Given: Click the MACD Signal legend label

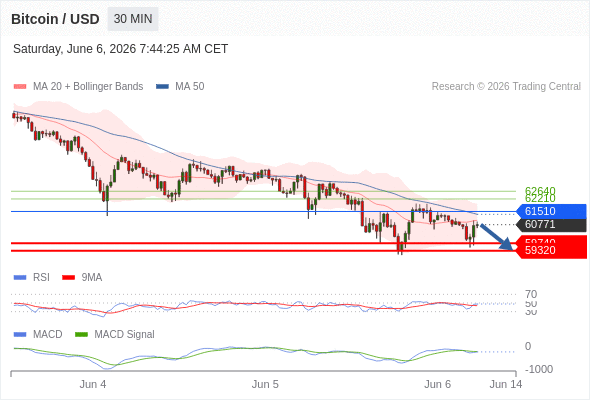Looking at the screenshot, I should [125, 335].
